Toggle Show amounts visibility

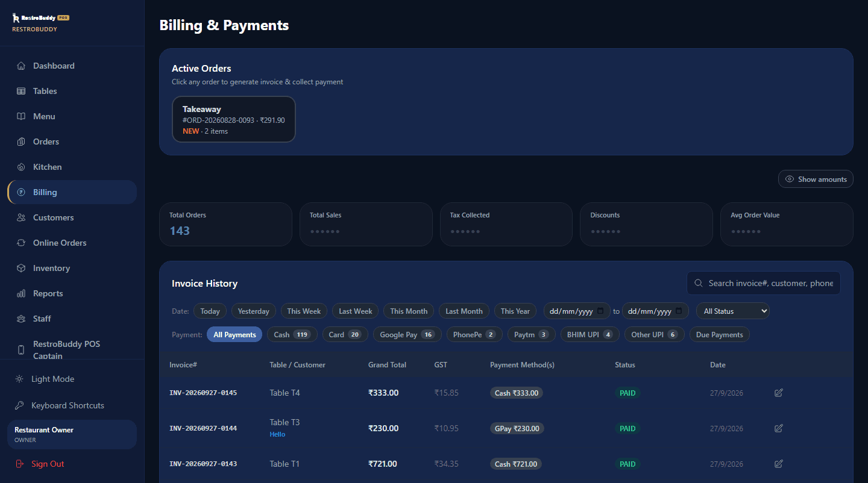tap(816, 179)
